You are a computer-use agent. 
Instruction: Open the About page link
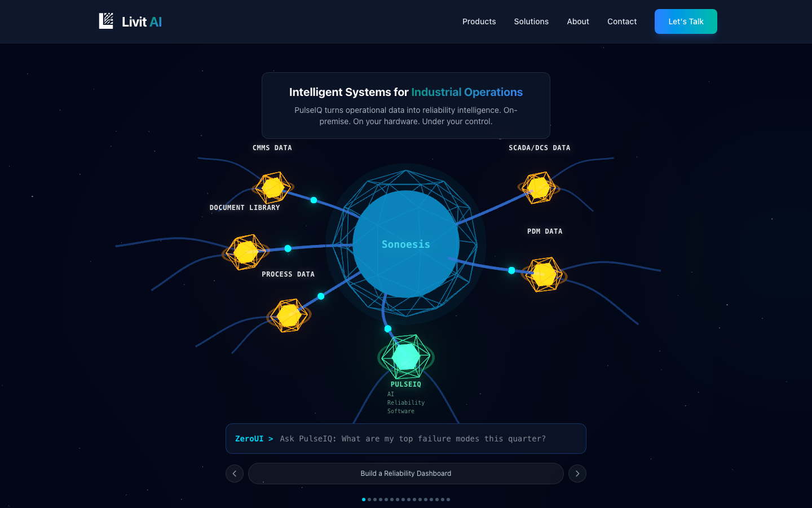pyautogui.click(x=578, y=21)
